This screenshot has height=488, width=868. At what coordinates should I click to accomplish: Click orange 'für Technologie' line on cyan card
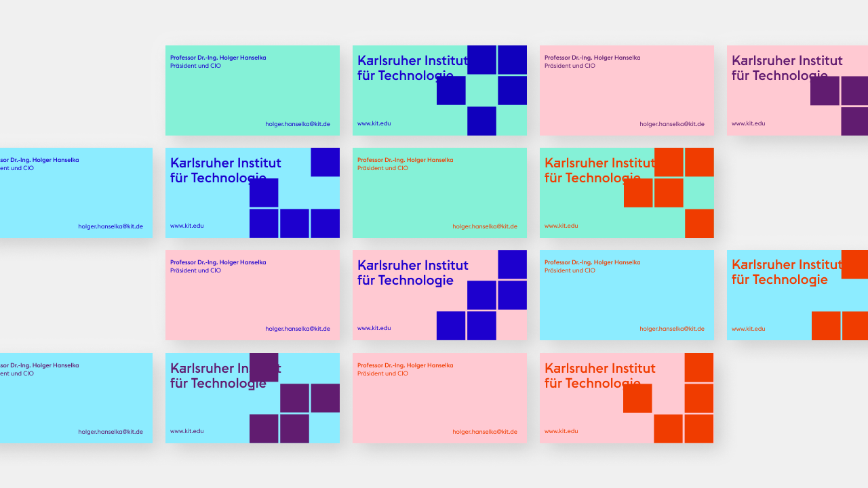(x=780, y=281)
